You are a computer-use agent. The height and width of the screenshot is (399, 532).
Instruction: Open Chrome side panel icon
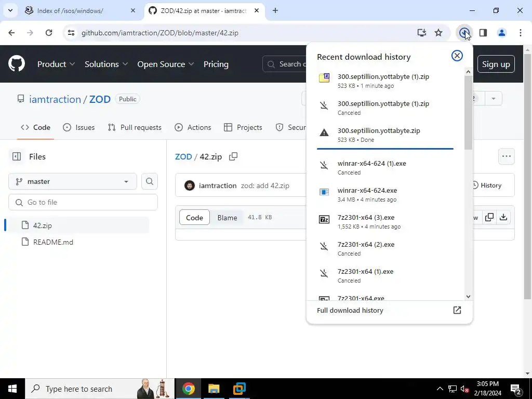pos(483,33)
